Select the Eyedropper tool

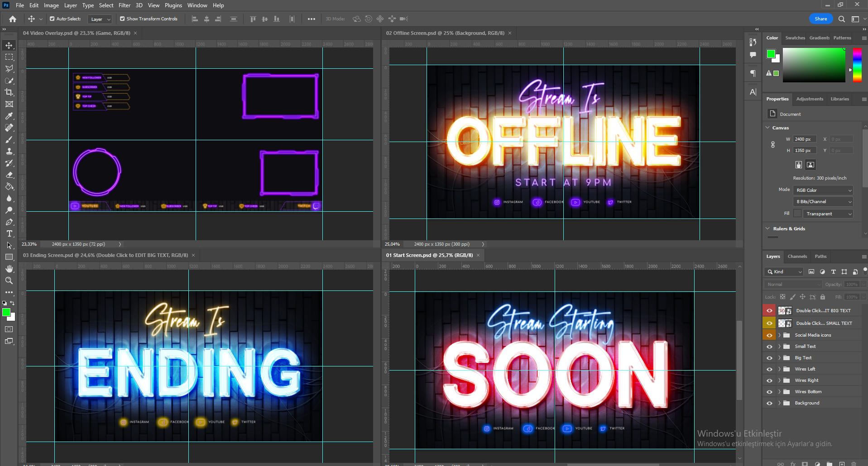tap(9, 116)
